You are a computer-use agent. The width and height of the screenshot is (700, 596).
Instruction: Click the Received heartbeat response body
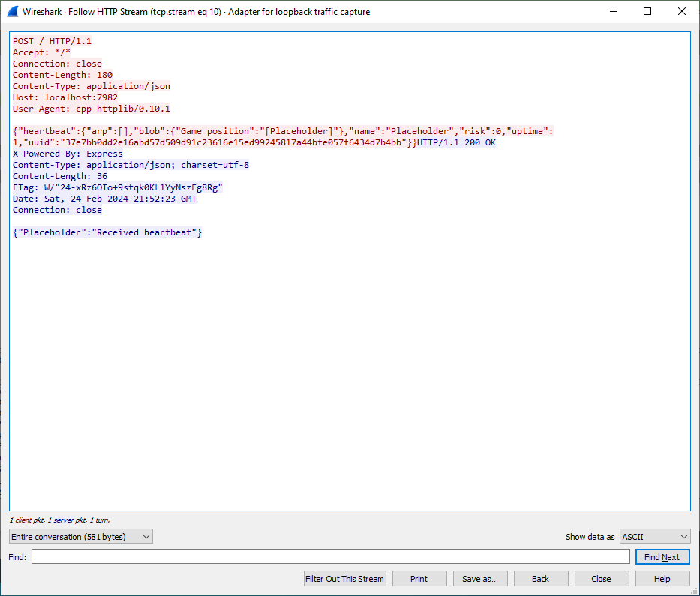pos(107,232)
